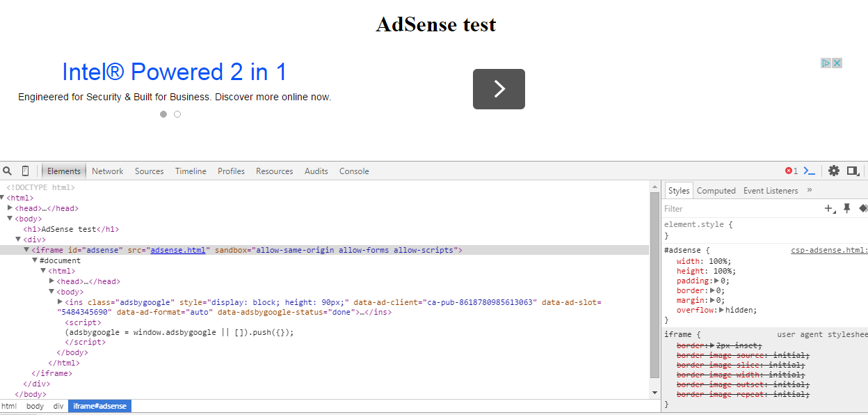The width and height of the screenshot is (868, 415).
Task: Click the inspect element magnifier icon
Action: pyautogui.click(x=7, y=171)
